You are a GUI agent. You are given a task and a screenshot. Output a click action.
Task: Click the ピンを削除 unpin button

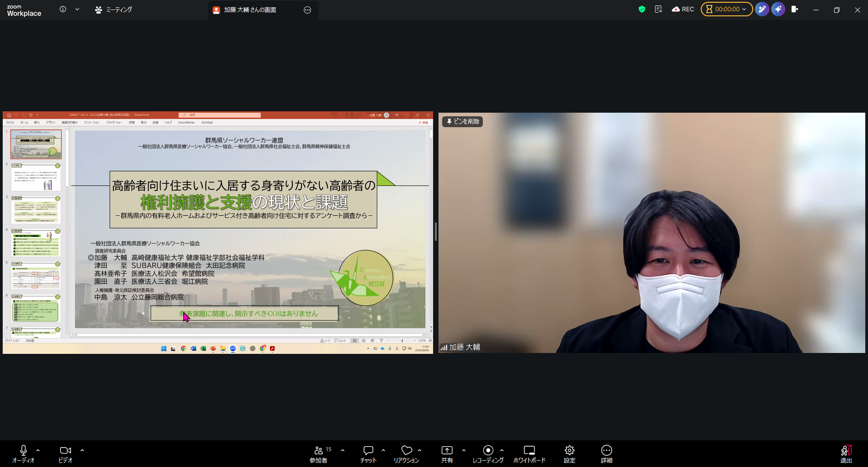pyautogui.click(x=462, y=122)
